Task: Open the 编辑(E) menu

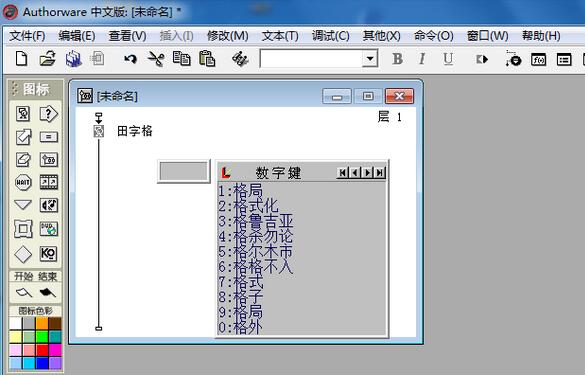Action: (x=77, y=36)
